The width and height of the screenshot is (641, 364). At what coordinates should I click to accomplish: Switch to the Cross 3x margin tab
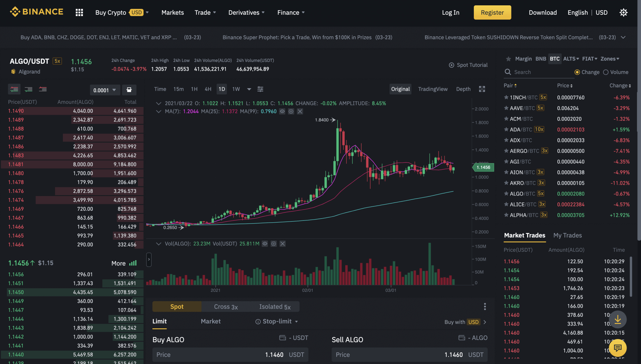coord(226,307)
